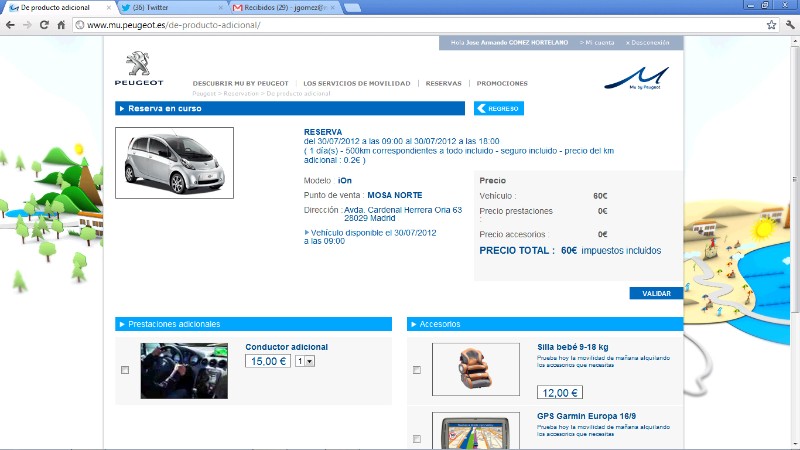Collapse the Accesorios section header
The width and height of the screenshot is (800, 450).
[545, 324]
